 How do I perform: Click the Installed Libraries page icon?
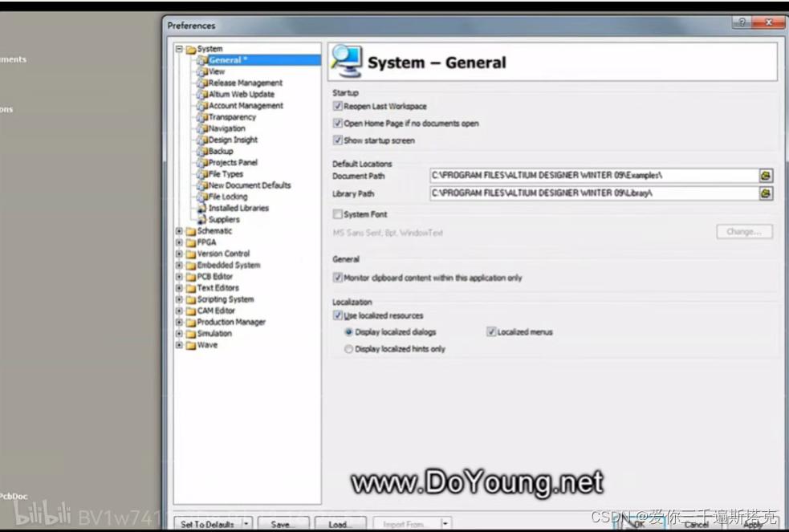point(201,208)
